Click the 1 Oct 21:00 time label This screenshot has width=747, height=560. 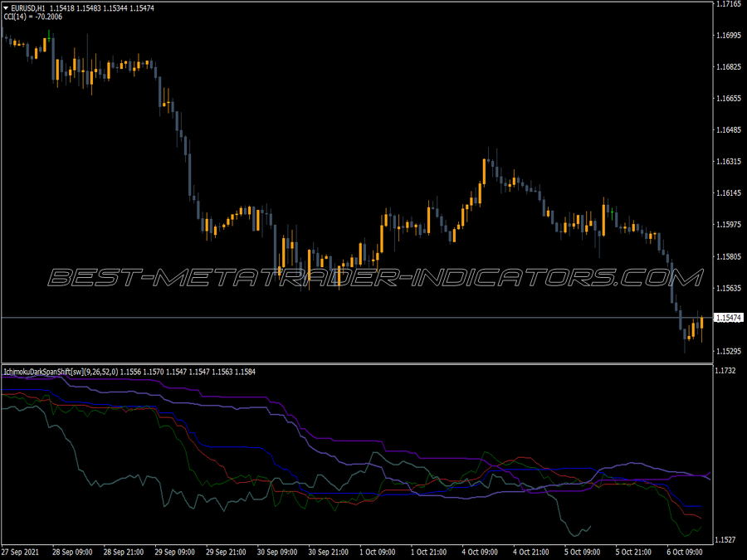(x=429, y=552)
